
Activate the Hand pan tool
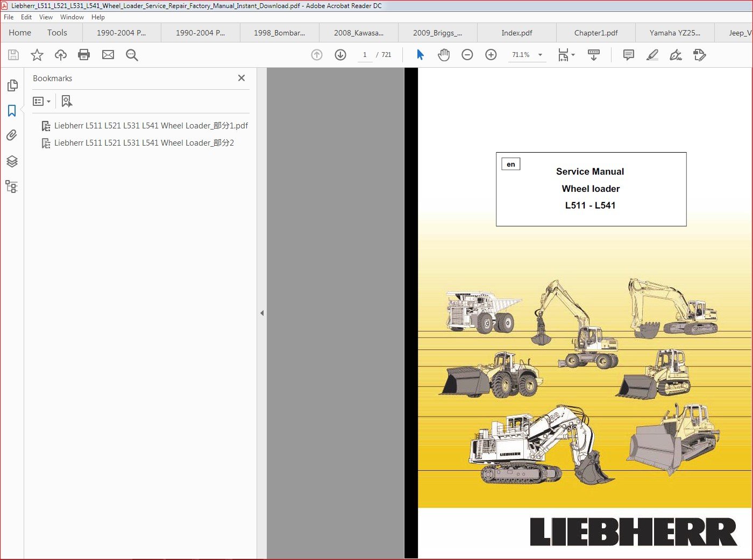[444, 55]
